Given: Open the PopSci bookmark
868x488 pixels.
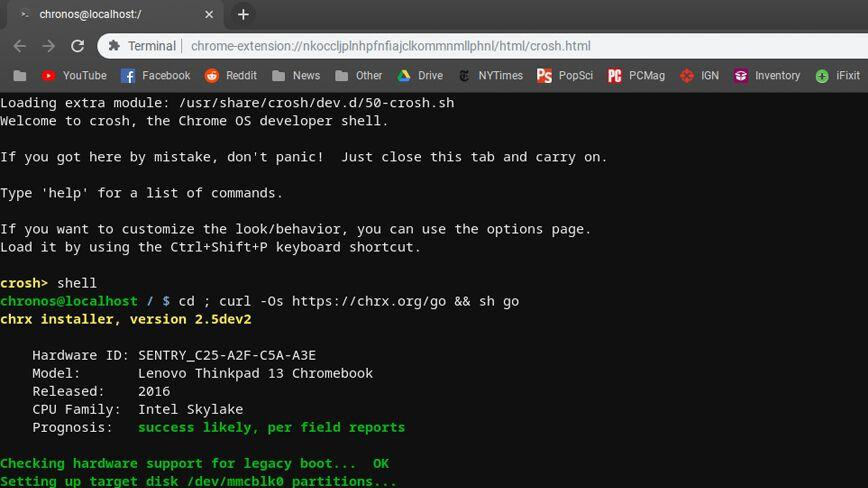Looking at the screenshot, I should click(x=565, y=76).
